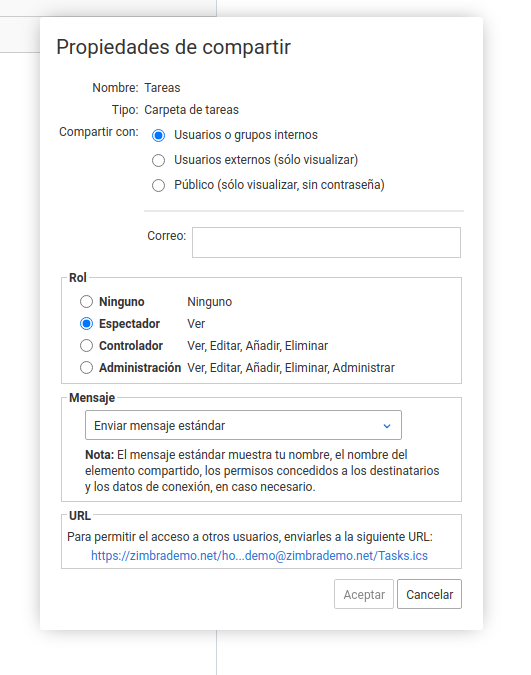Click the folder name 'Tareas'
This screenshot has height=675, width=531.
coord(162,88)
